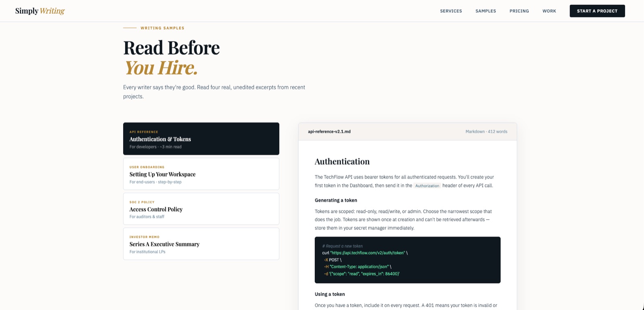This screenshot has height=310, width=644.
Task: Click the '# Request a new token' comment
Action: (342, 246)
